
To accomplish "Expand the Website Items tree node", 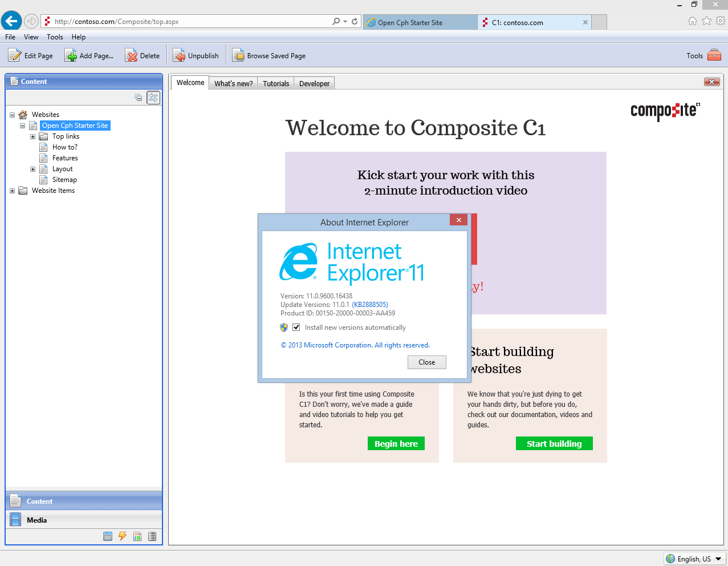I will pos(12,191).
